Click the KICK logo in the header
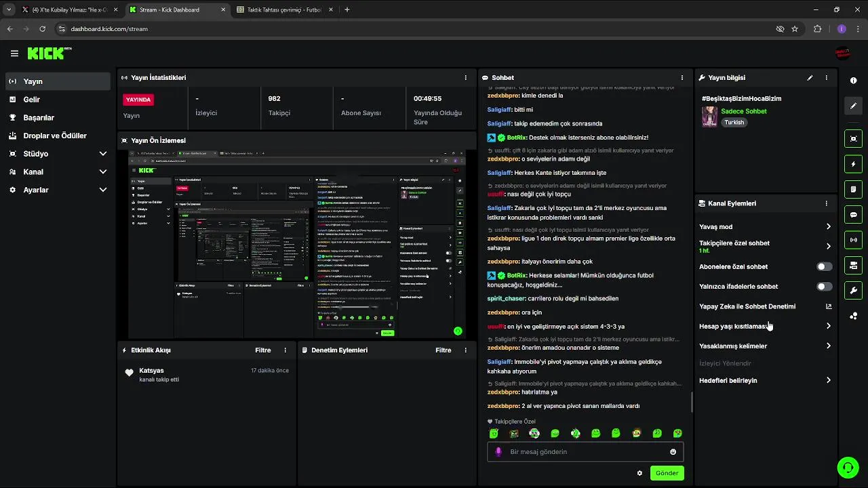This screenshot has height=488, width=868. [x=49, y=54]
